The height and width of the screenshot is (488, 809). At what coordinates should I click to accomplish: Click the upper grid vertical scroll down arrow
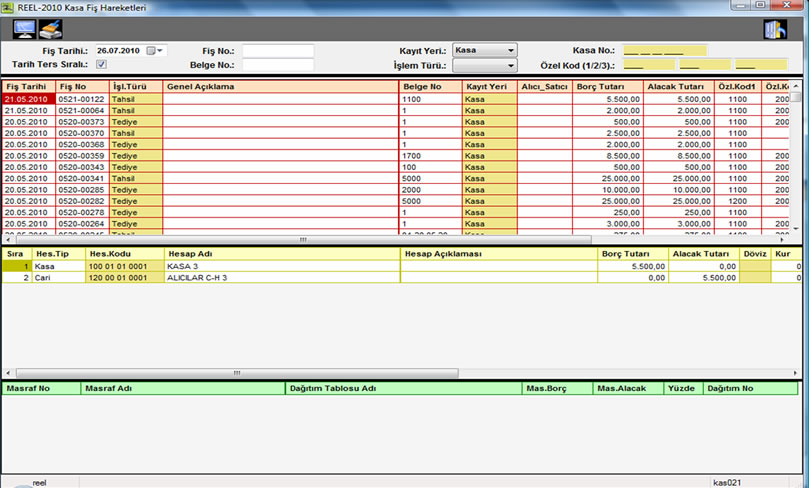[796, 228]
